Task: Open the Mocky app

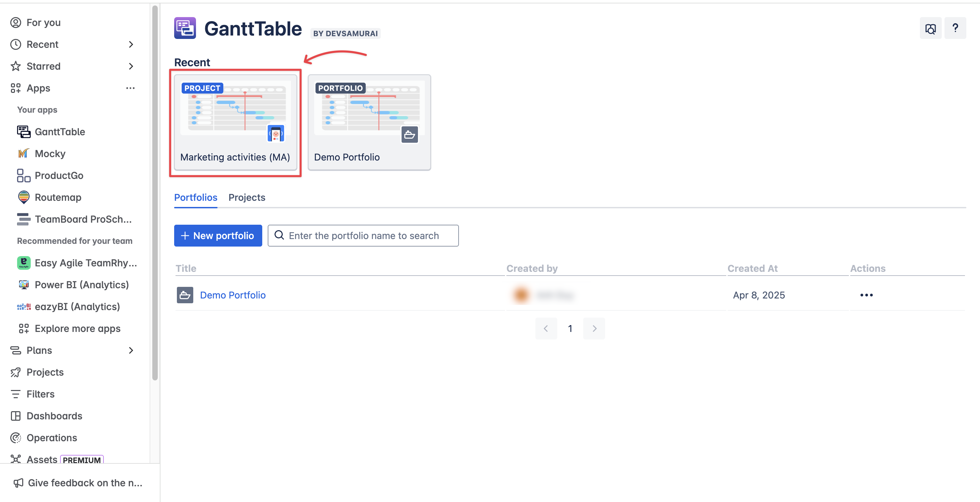Action: [x=50, y=153]
